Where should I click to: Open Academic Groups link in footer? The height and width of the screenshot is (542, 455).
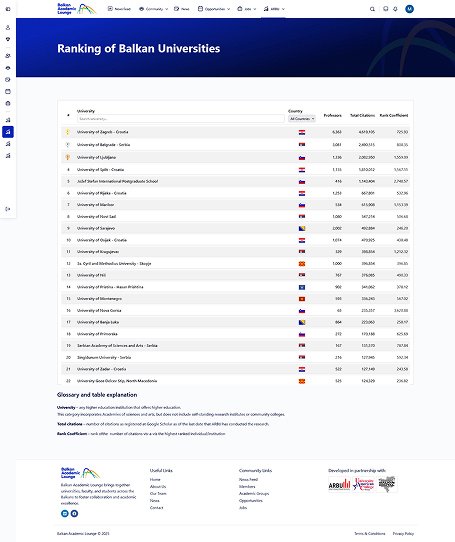click(254, 494)
